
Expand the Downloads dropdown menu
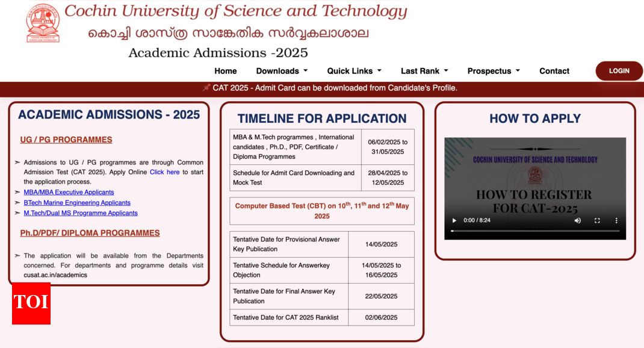coord(282,71)
